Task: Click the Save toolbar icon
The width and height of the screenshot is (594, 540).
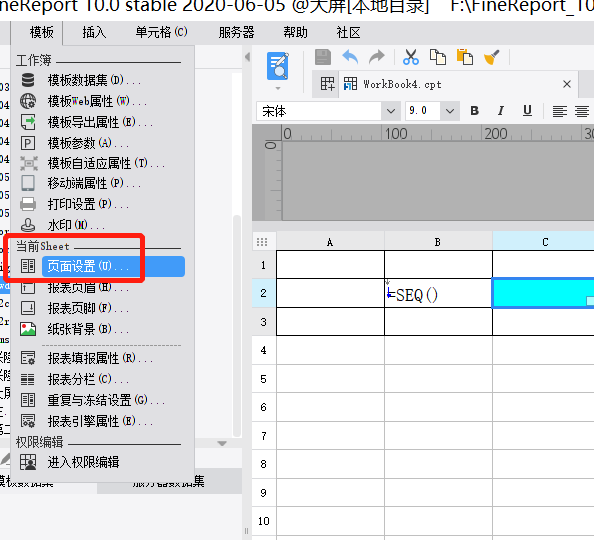Action: point(323,58)
